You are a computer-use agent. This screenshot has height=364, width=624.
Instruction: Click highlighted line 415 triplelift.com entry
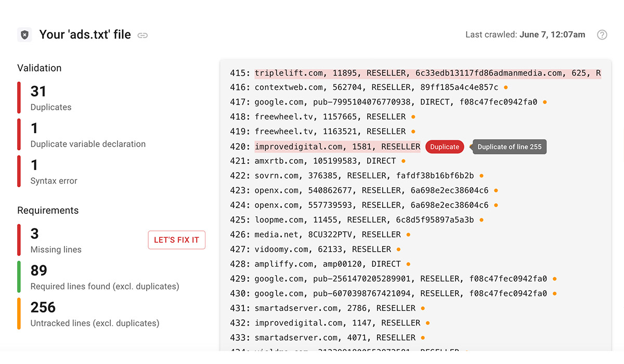click(x=427, y=73)
